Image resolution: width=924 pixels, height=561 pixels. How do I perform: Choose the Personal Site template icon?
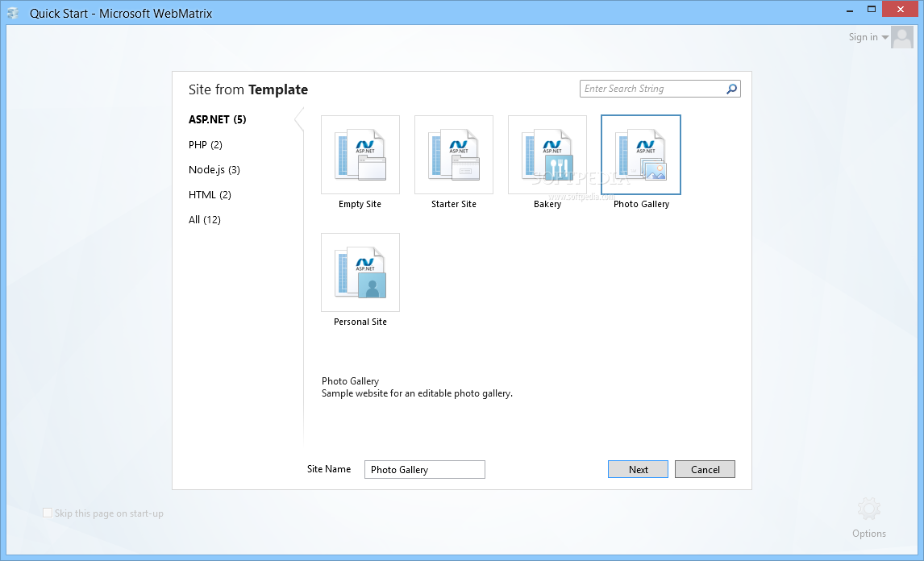click(360, 272)
